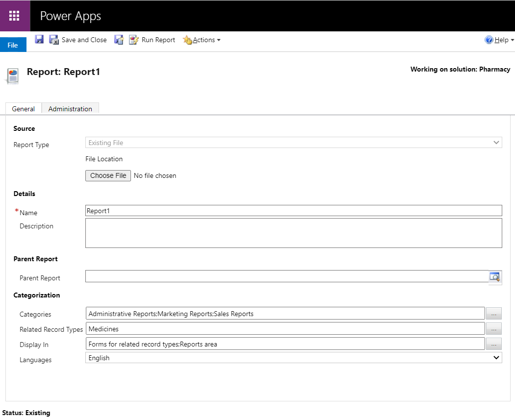This screenshot has width=515, height=420.
Task: Open the Report Type dropdown
Action: click(x=294, y=143)
